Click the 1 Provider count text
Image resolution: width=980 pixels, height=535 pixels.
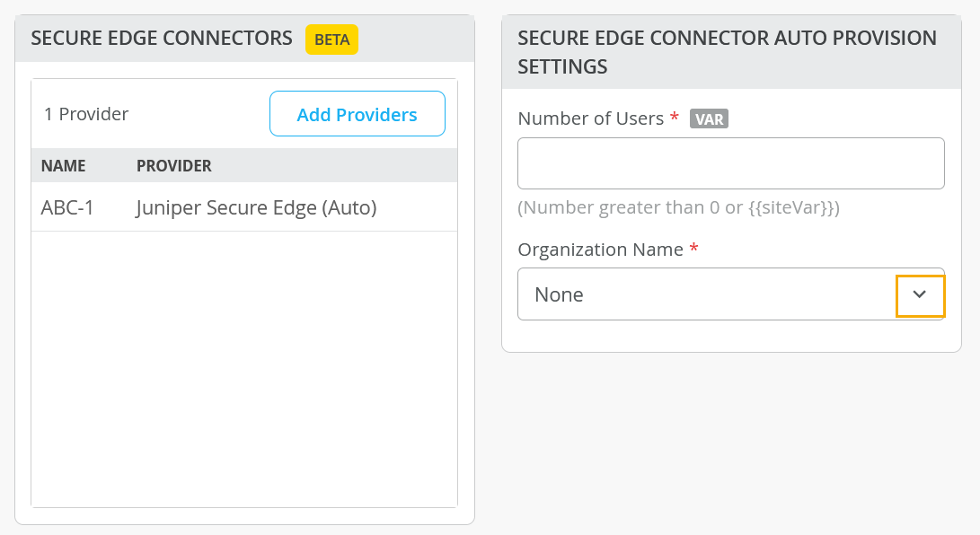(86, 114)
